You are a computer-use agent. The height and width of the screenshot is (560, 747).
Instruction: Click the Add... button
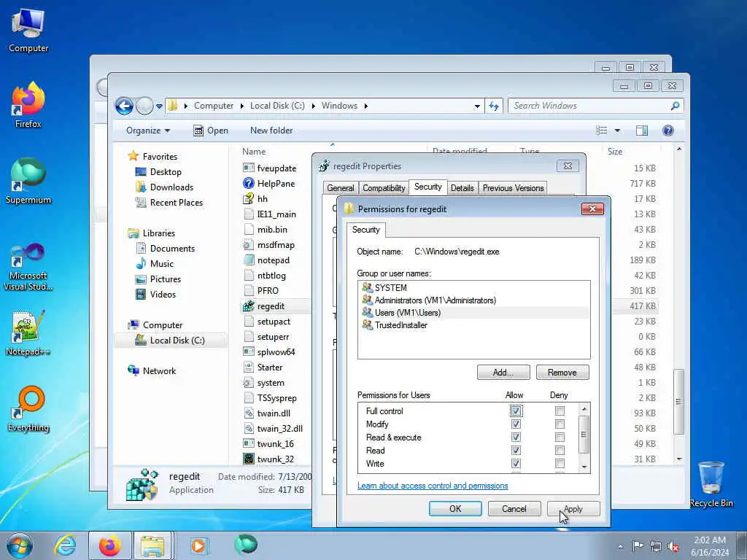503,373
